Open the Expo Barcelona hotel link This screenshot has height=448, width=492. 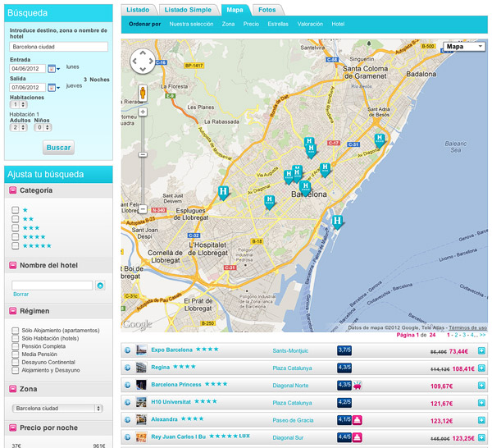(x=171, y=350)
